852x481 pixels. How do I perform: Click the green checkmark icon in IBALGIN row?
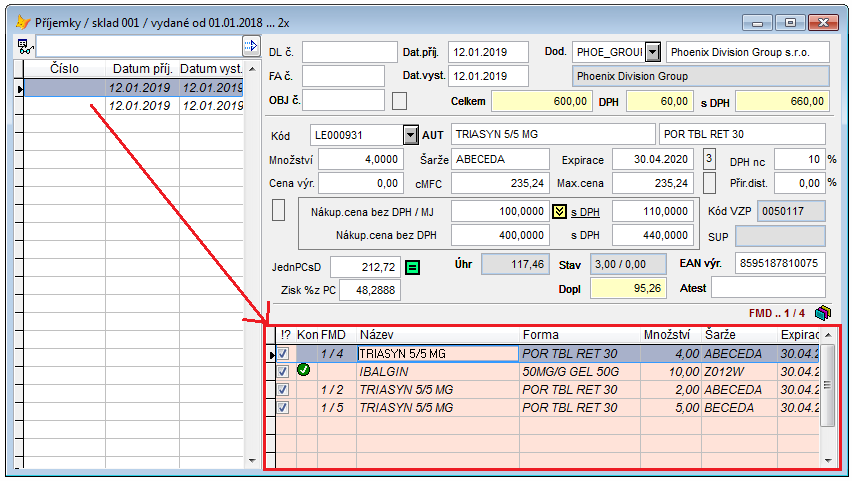coord(304,371)
